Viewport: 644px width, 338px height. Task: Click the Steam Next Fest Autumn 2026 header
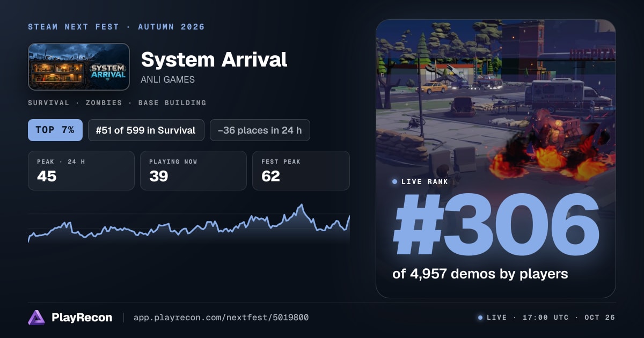click(116, 27)
